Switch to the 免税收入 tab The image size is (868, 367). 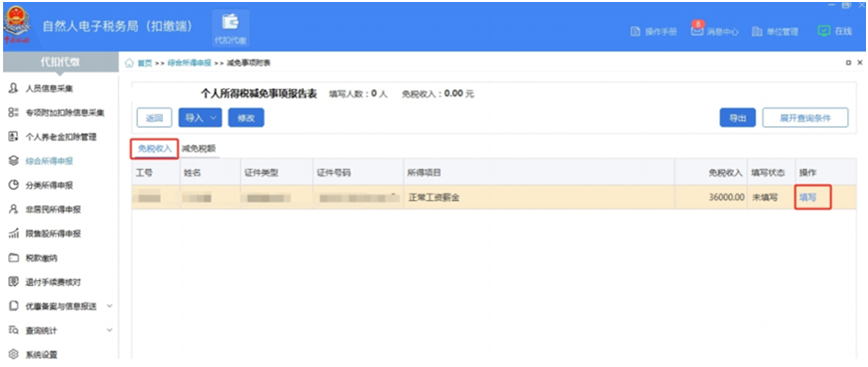coord(155,149)
